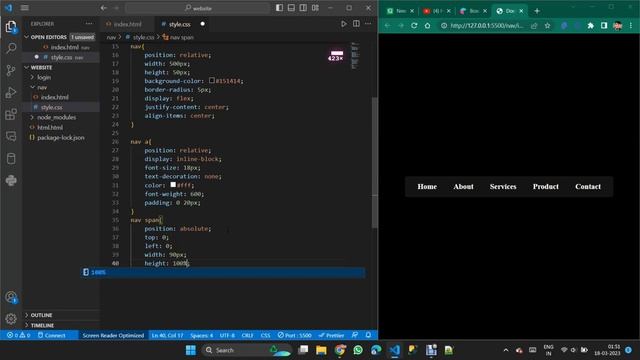Open Source Control view in VS Code
Screen dimensions: 640x360
[11, 71]
